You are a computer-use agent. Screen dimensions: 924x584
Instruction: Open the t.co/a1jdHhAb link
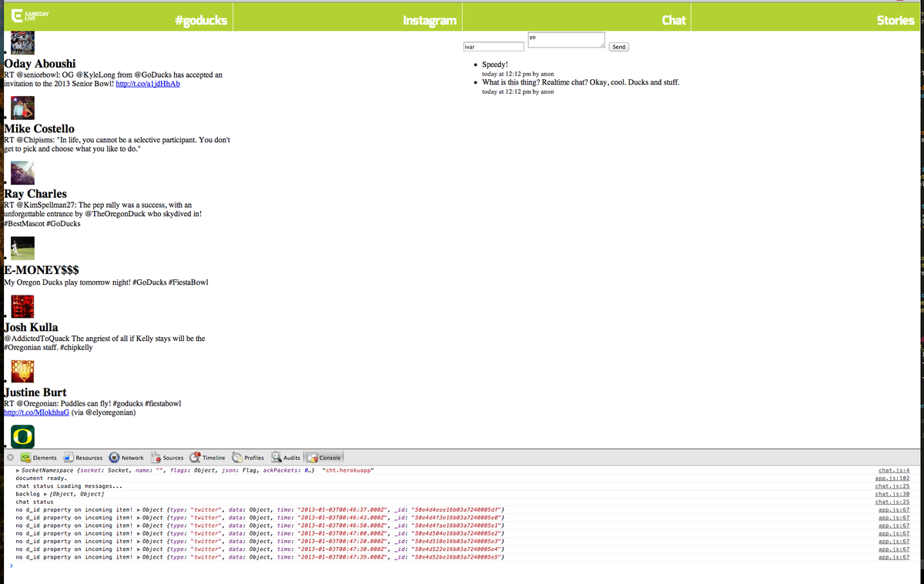point(147,83)
